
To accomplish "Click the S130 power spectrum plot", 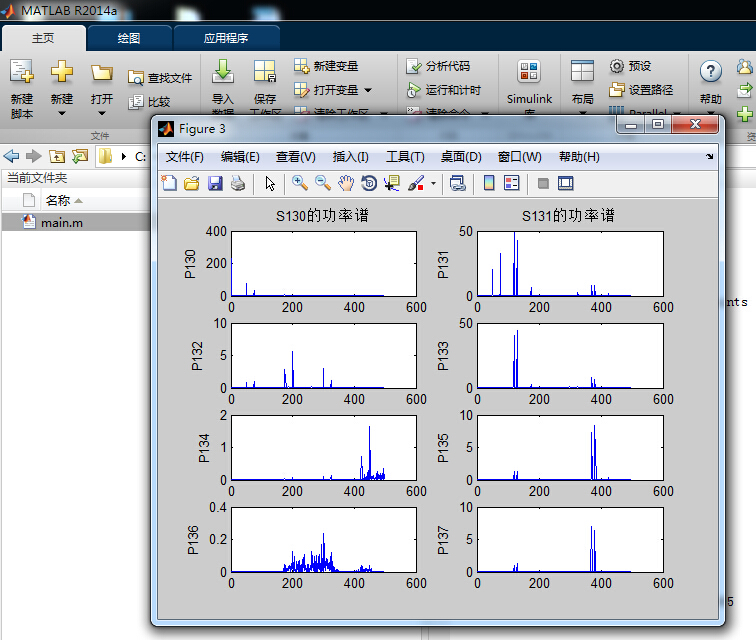I will pyautogui.click(x=324, y=264).
